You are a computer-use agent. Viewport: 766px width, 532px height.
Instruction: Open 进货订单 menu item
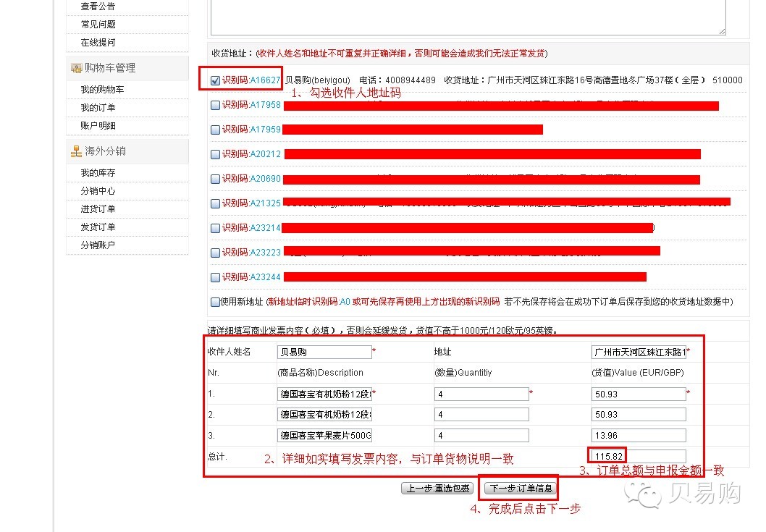(x=98, y=209)
